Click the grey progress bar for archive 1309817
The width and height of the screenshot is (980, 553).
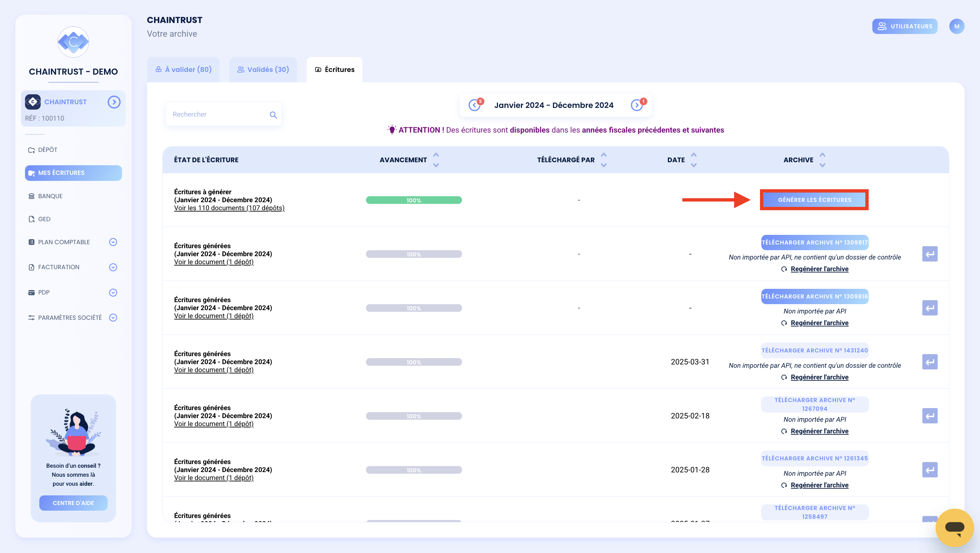click(x=414, y=254)
